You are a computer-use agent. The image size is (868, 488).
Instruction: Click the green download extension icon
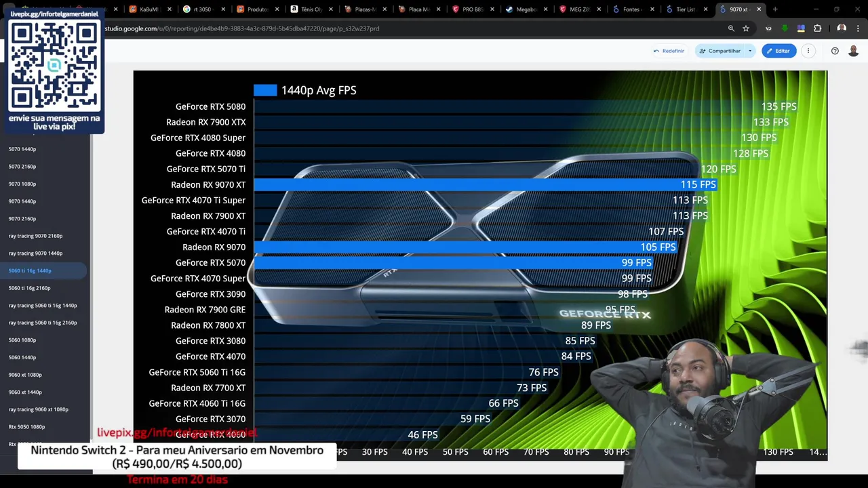785,28
